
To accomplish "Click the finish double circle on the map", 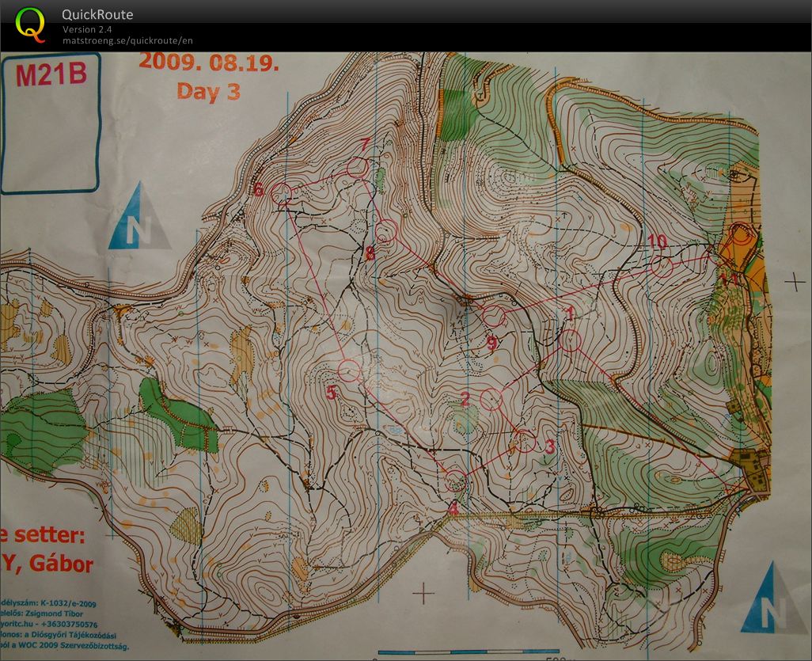I will point(741,235).
